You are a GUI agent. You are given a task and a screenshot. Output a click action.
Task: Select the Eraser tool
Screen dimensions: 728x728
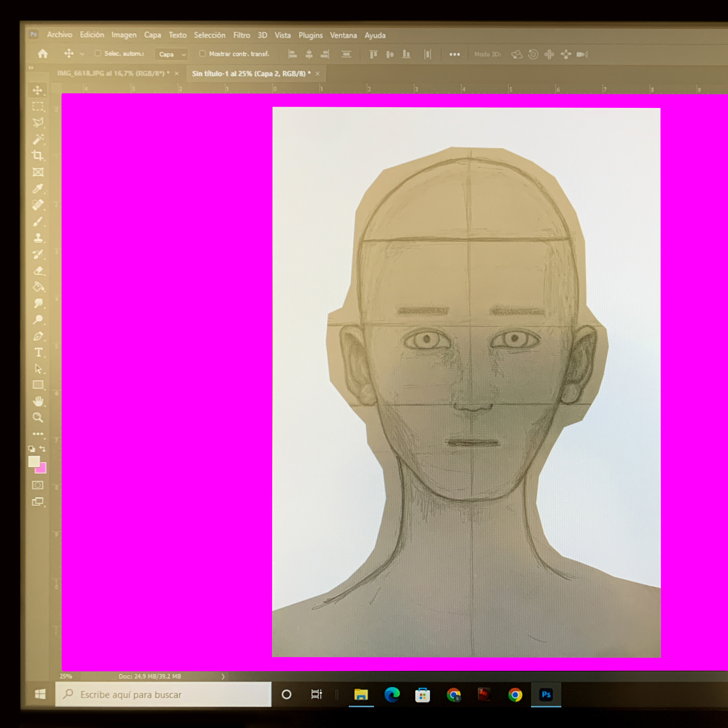(38, 271)
